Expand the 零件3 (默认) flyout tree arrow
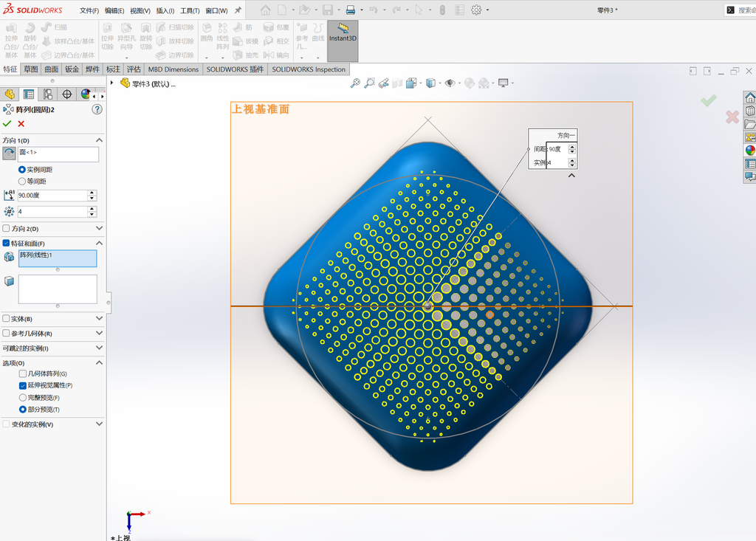 point(112,83)
